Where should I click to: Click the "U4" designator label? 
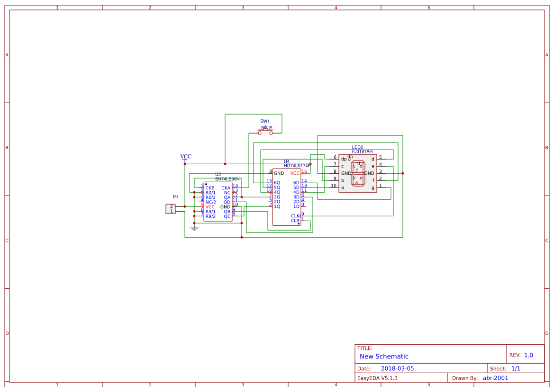287,161
